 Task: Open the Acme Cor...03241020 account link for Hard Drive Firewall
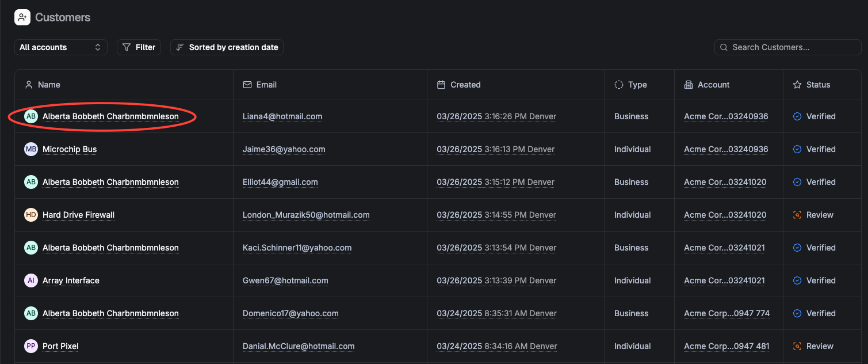(726, 214)
